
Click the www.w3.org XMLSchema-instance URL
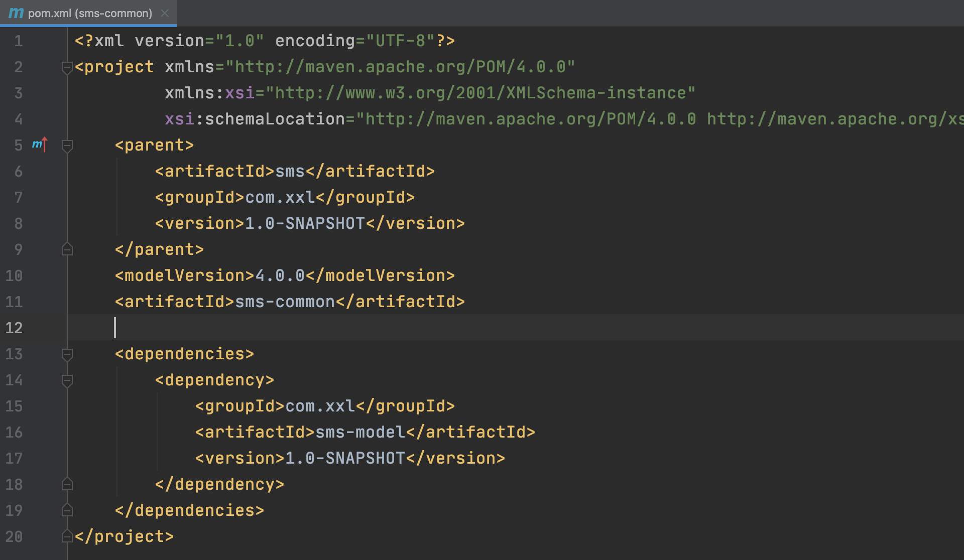tap(480, 93)
